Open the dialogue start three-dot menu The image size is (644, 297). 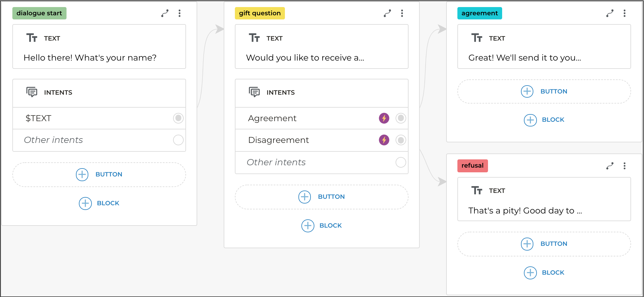coord(180,13)
